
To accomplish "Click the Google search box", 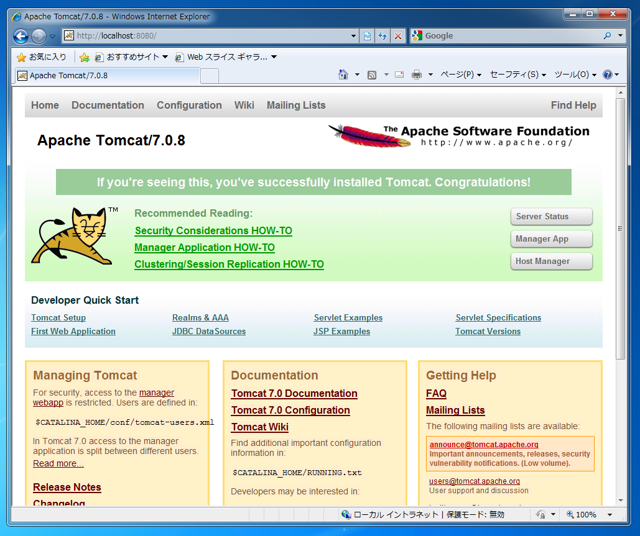I will (506, 36).
